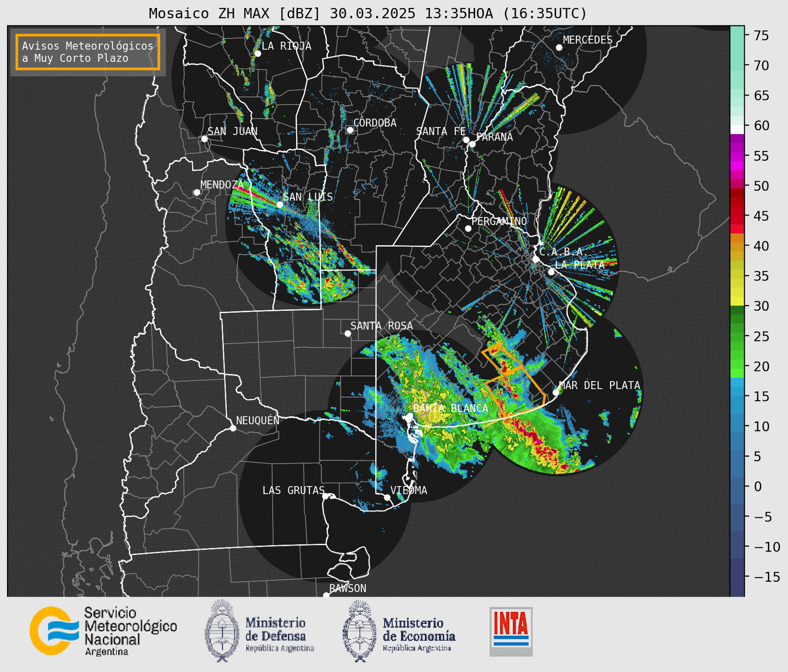Click the Neuquén city marker
This screenshot has height=672, width=788.
coord(233,428)
